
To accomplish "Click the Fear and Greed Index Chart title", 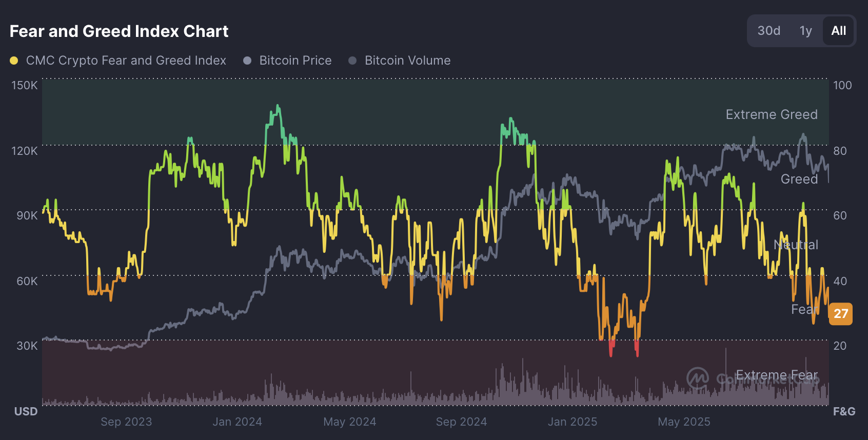I will pyautogui.click(x=119, y=31).
